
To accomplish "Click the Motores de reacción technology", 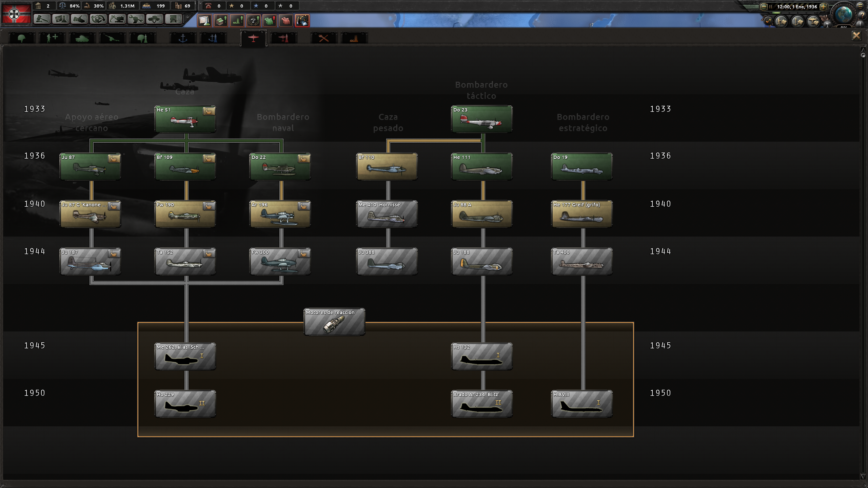I will click(x=334, y=322).
